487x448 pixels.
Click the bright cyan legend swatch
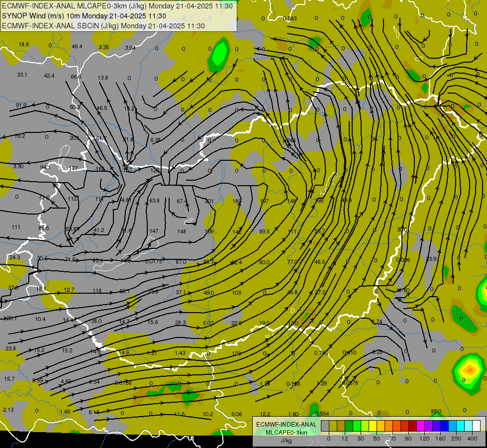point(460,426)
